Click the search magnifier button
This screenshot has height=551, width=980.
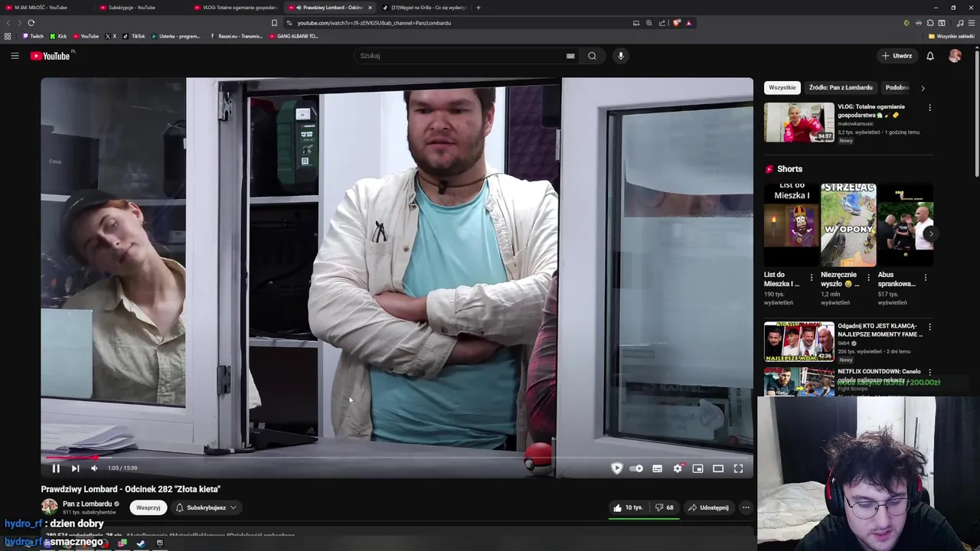click(x=592, y=55)
